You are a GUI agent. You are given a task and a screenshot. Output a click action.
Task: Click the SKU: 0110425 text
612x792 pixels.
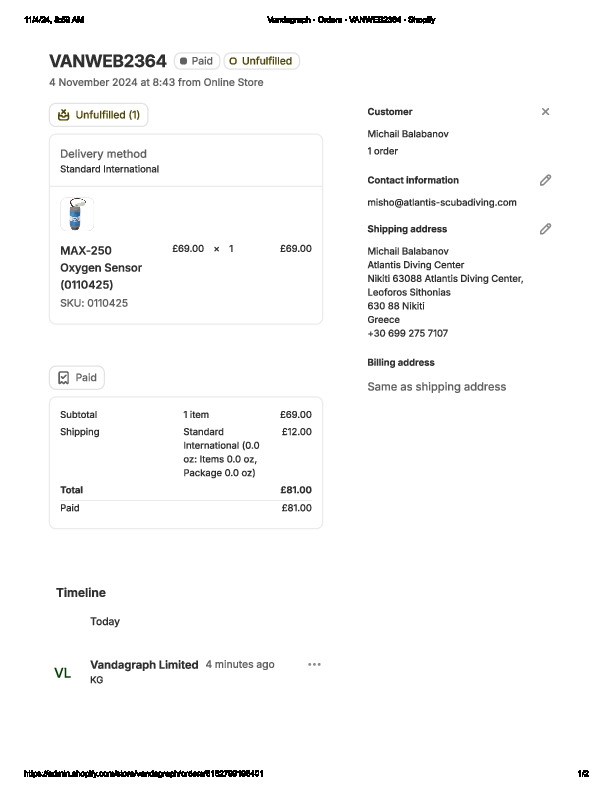pyautogui.click(x=94, y=303)
